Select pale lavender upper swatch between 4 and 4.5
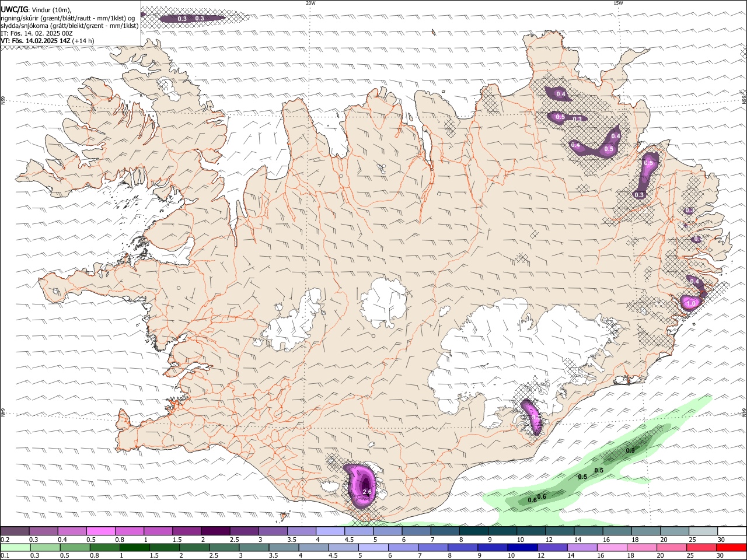This screenshot has width=747, height=560. [x=330, y=531]
